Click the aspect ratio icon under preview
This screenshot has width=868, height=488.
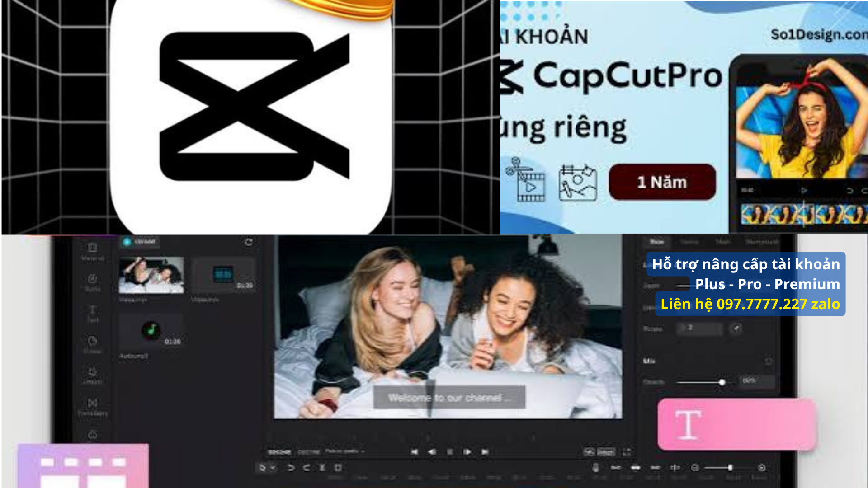[589, 452]
